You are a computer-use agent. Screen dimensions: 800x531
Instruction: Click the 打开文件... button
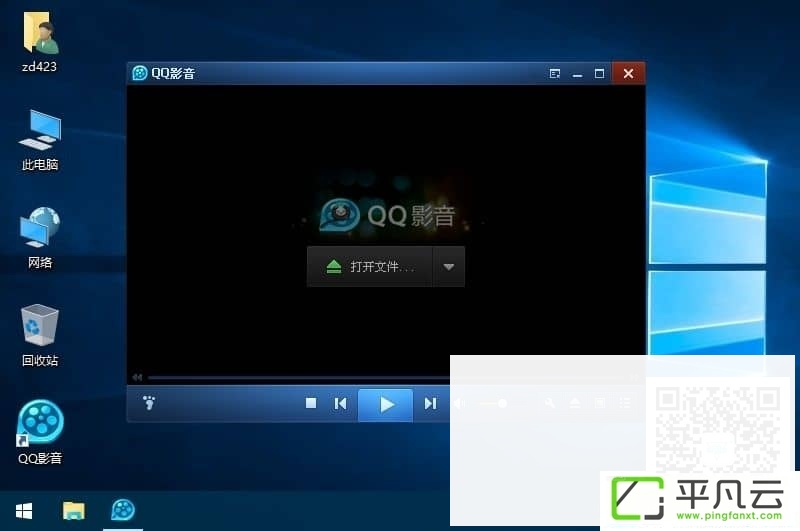point(370,267)
